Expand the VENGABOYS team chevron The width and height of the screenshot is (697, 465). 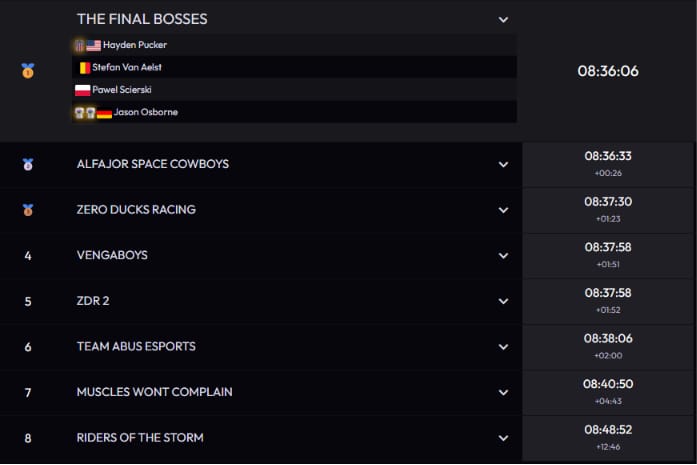coord(503,256)
